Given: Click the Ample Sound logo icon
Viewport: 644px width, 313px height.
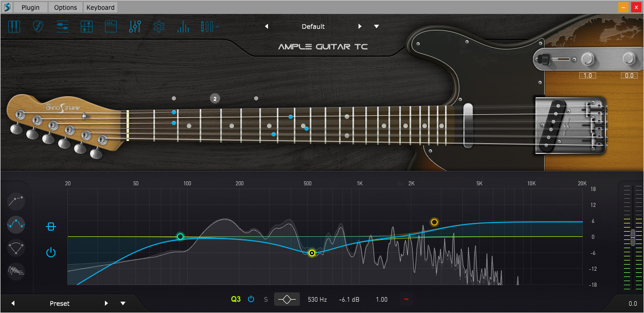Looking at the screenshot, I should pos(7,7).
